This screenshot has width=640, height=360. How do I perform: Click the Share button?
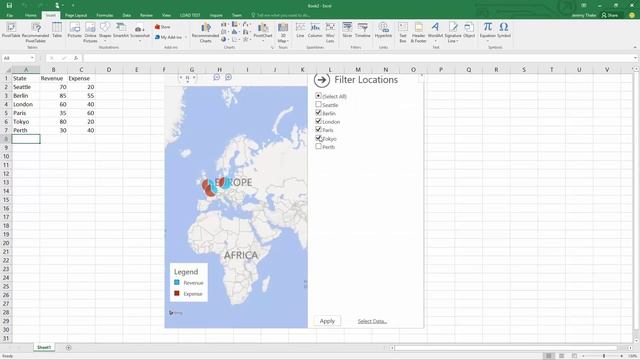(610, 15)
